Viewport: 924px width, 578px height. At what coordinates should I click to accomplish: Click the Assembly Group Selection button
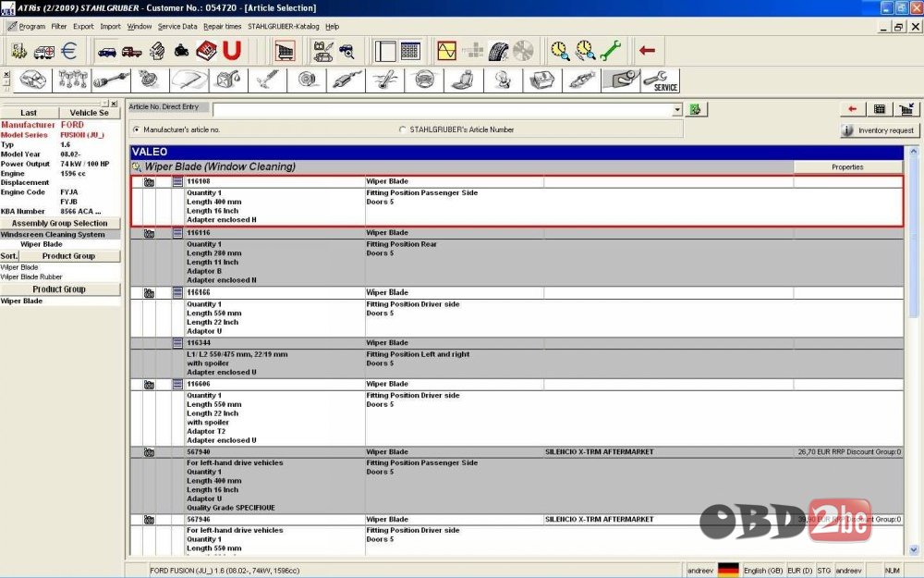click(59, 224)
